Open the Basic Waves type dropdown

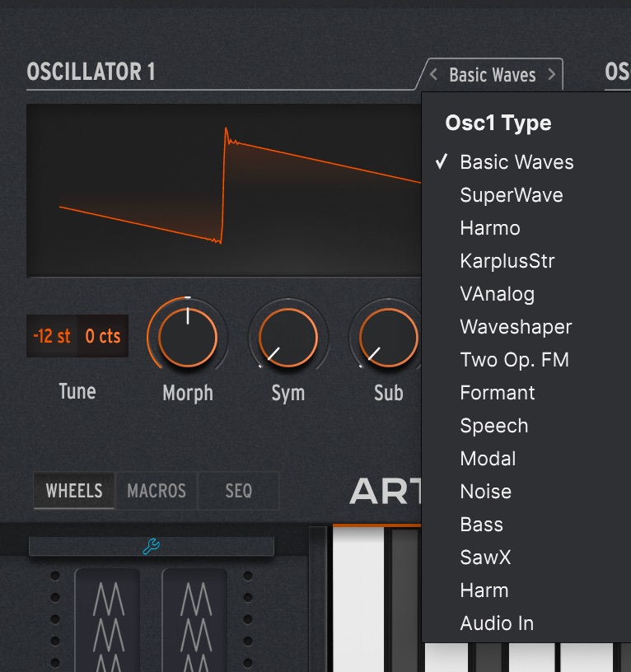click(492, 76)
